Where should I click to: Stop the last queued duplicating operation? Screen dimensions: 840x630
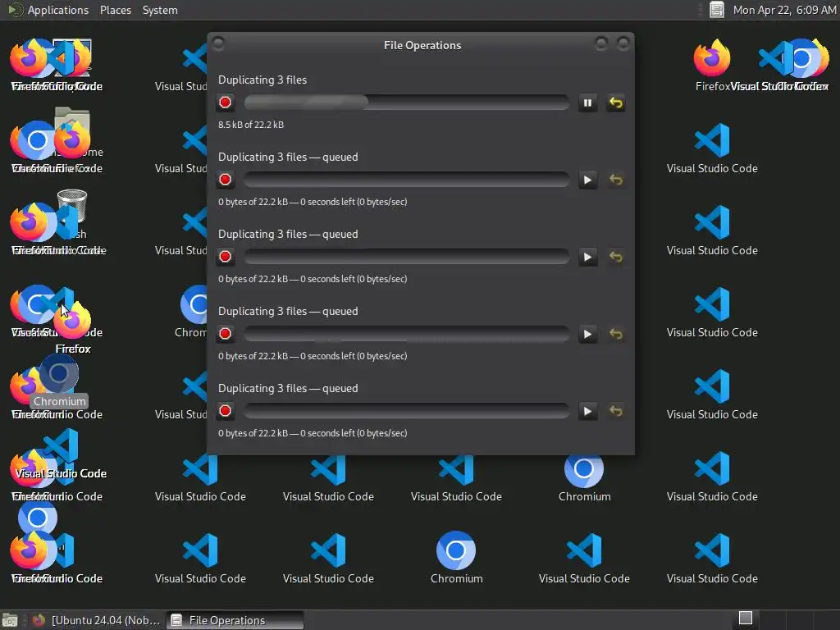point(225,411)
